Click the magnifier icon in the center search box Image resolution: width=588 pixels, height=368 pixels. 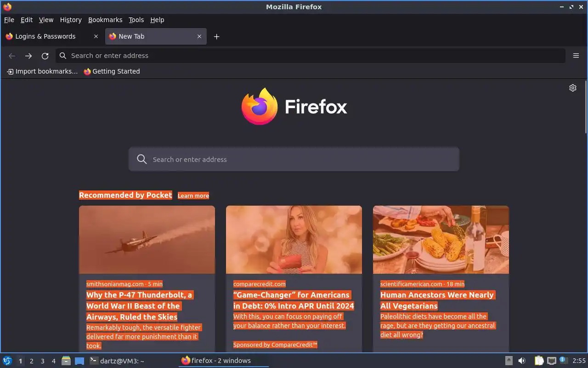pyautogui.click(x=142, y=159)
